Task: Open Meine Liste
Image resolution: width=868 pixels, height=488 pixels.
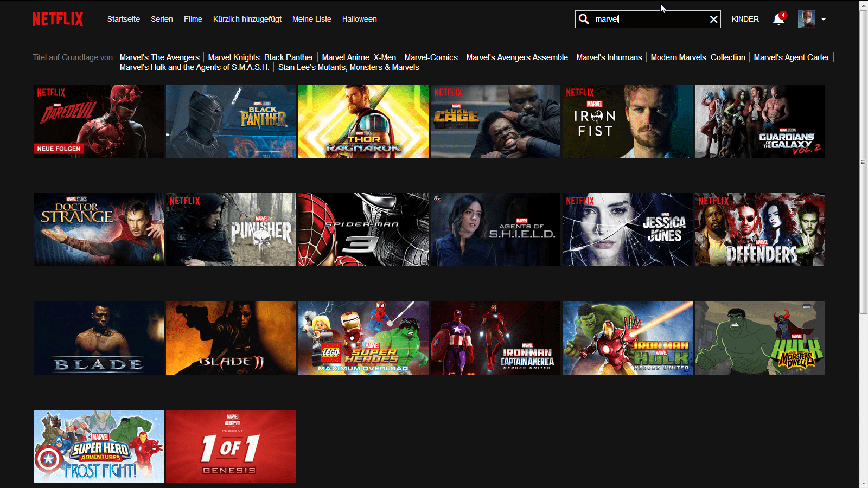Action: point(312,19)
